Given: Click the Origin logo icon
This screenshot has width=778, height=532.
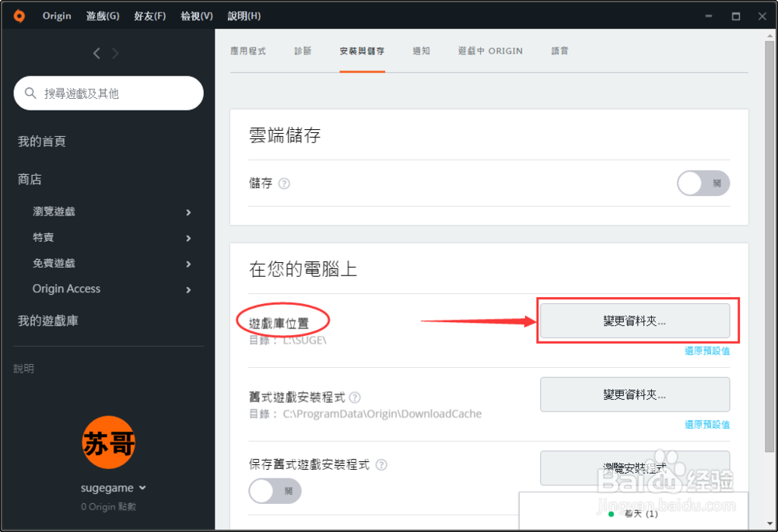Looking at the screenshot, I should pos(19,16).
